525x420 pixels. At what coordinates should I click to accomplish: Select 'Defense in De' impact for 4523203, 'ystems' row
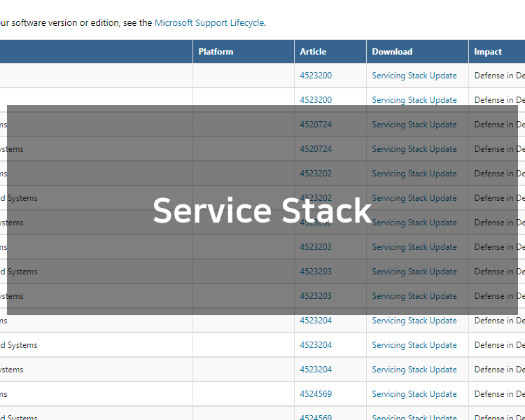pyautogui.click(x=500, y=295)
